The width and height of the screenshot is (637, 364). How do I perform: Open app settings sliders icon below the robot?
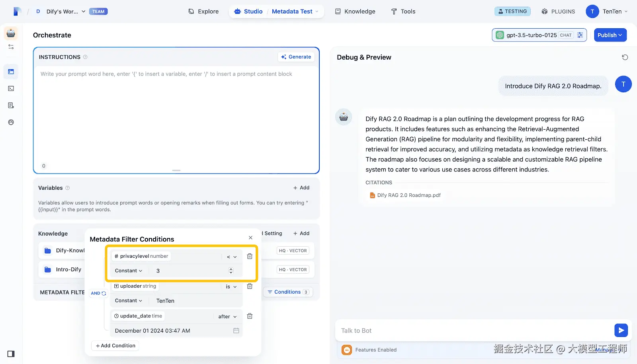tap(11, 47)
